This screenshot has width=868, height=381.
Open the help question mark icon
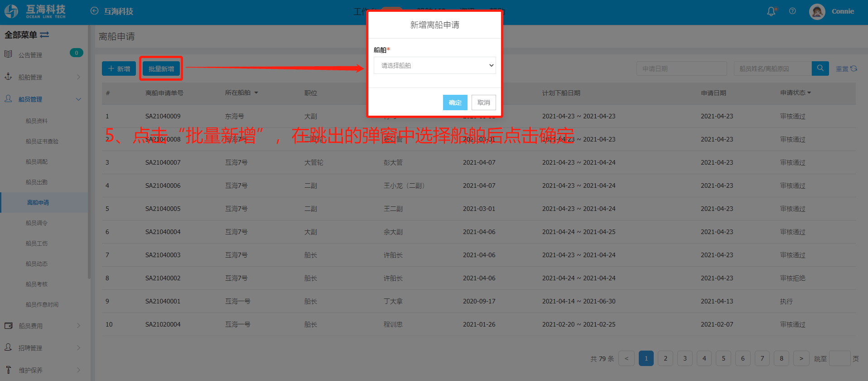pos(792,11)
